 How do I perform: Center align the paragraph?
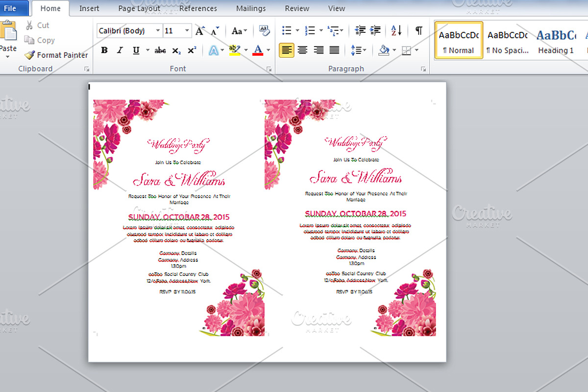pyautogui.click(x=303, y=50)
